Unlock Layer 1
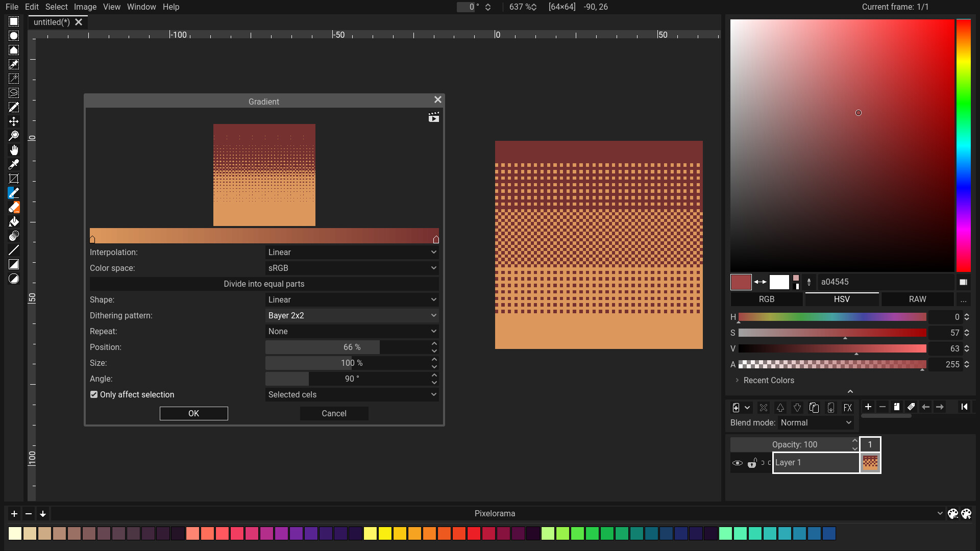 coord(752,463)
